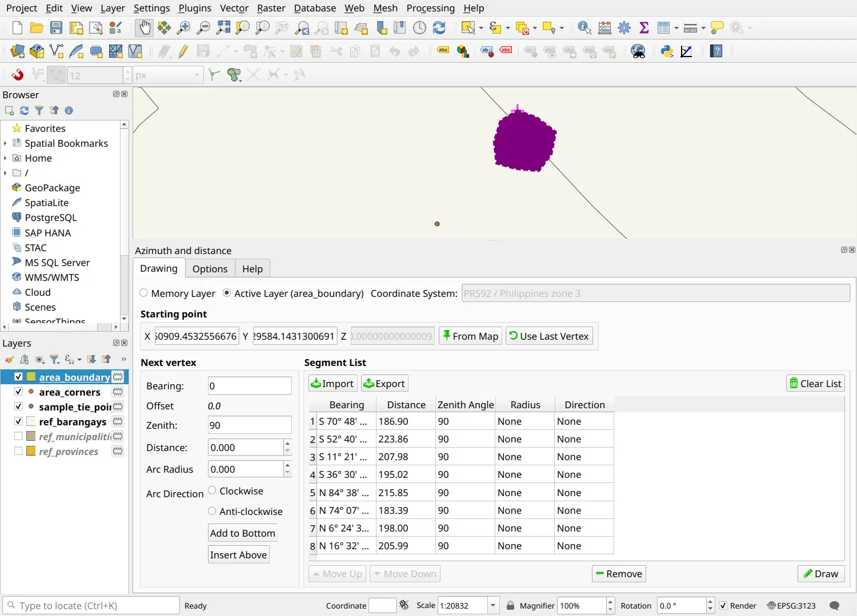Select the Memory Layer radio button
857x616 pixels.
143,293
